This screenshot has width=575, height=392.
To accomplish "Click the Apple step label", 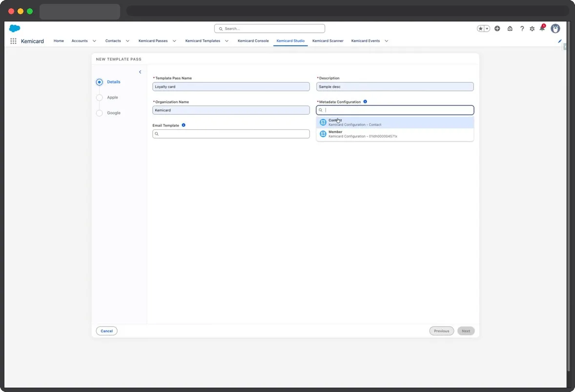I will [113, 97].
